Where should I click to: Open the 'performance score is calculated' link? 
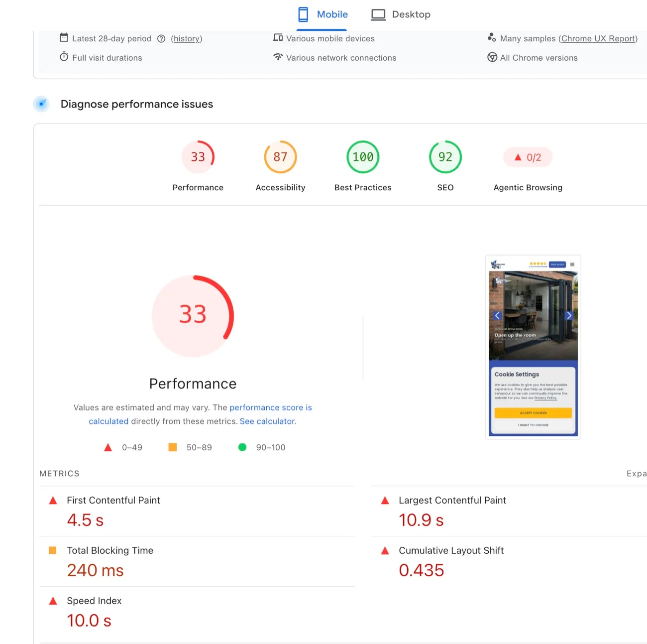pyautogui.click(x=200, y=414)
